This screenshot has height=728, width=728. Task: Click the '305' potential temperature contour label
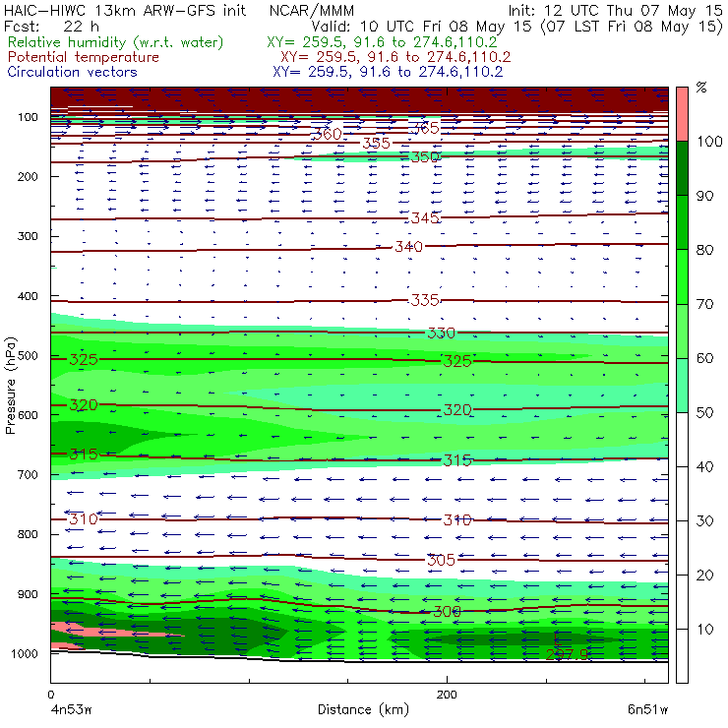tap(441, 560)
